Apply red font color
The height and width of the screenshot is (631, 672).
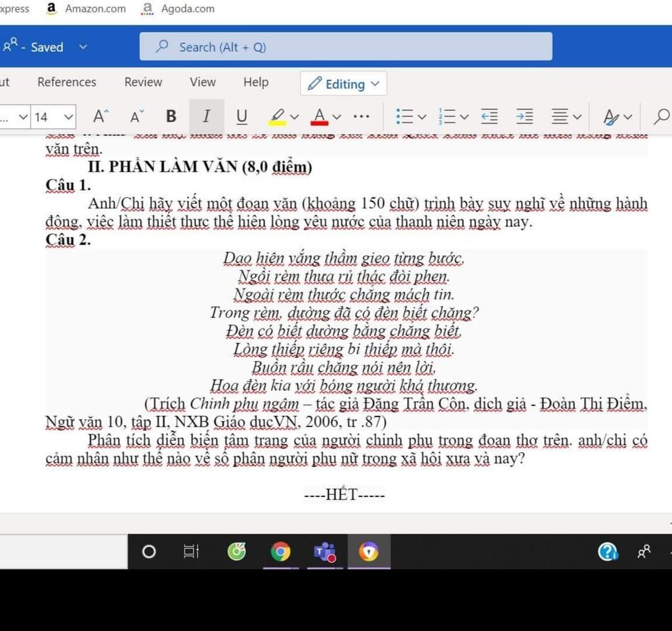coord(320,117)
